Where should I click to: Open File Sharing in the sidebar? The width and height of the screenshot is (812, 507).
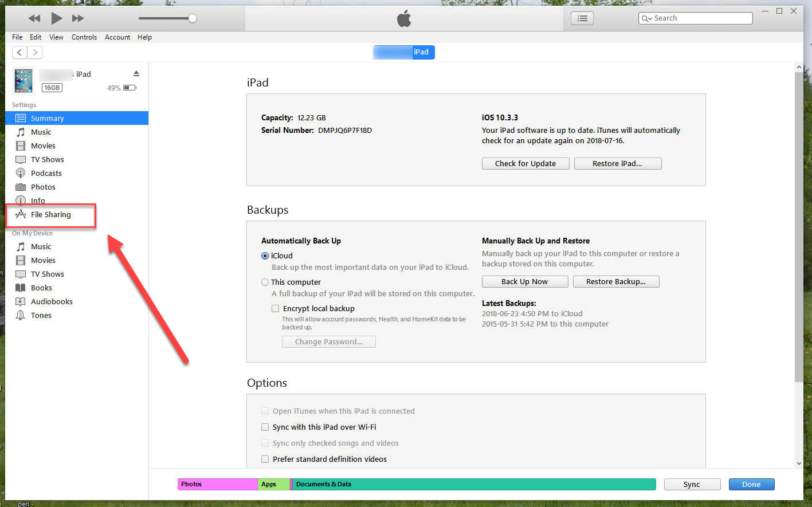(52, 214)
